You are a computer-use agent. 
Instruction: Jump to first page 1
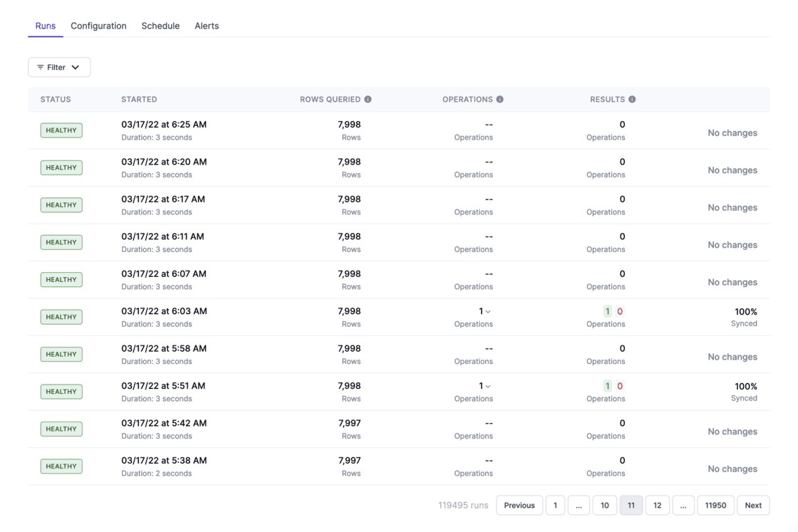pyautogui.click(x=555, y=506)
